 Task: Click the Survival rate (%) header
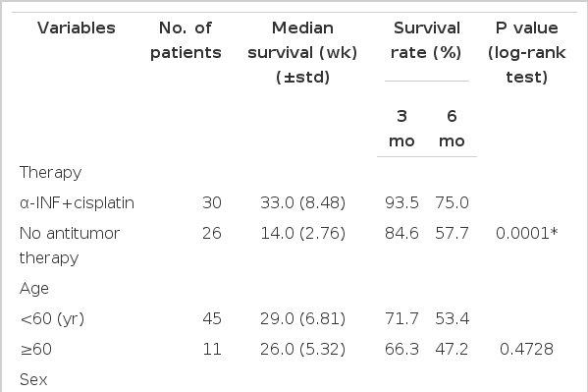426,40
